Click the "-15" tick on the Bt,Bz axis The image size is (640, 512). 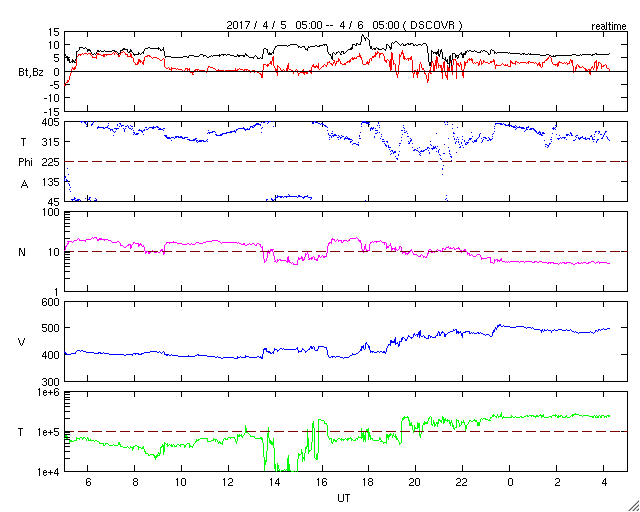[x=51, y=111]
